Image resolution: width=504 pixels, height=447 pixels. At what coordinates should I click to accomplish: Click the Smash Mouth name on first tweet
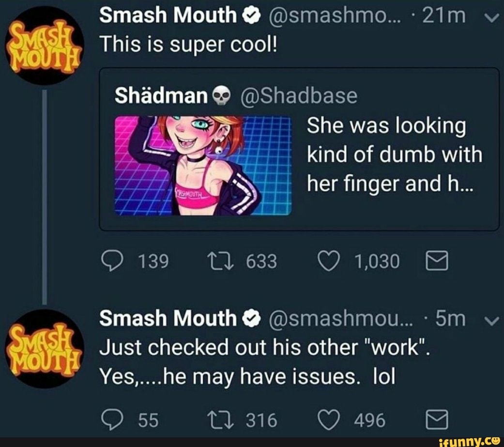click(167, 16)
